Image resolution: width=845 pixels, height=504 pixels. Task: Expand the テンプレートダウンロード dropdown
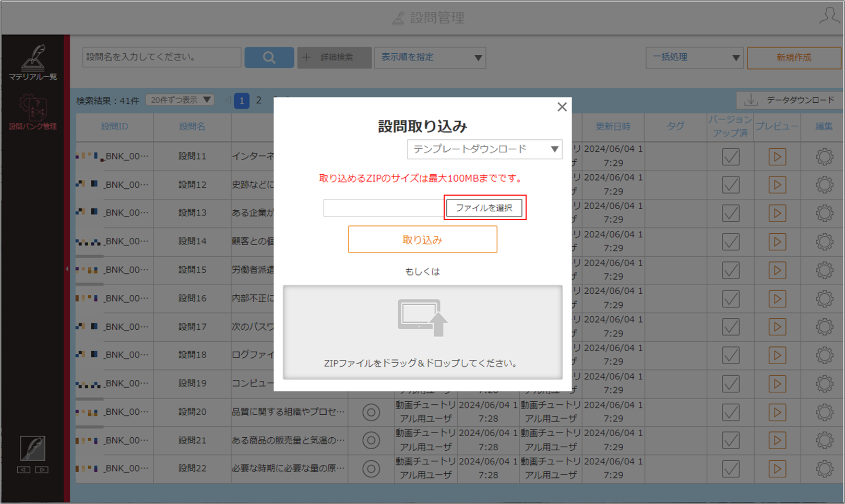(x=484, y=149)
